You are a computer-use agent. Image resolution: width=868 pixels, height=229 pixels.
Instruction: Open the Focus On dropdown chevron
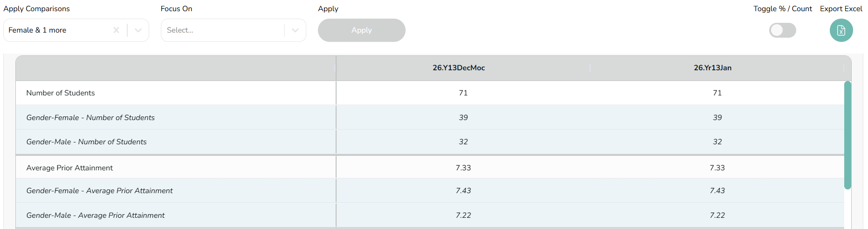tap(295, 30)
